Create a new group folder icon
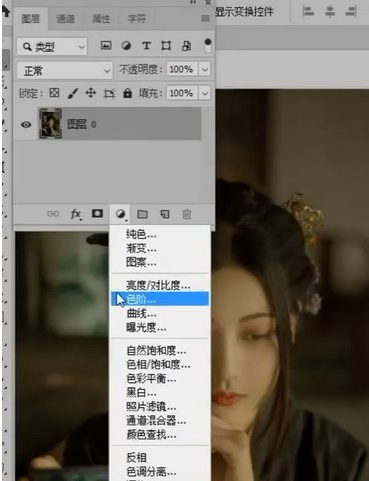The image size is (369, 481). 143,214
